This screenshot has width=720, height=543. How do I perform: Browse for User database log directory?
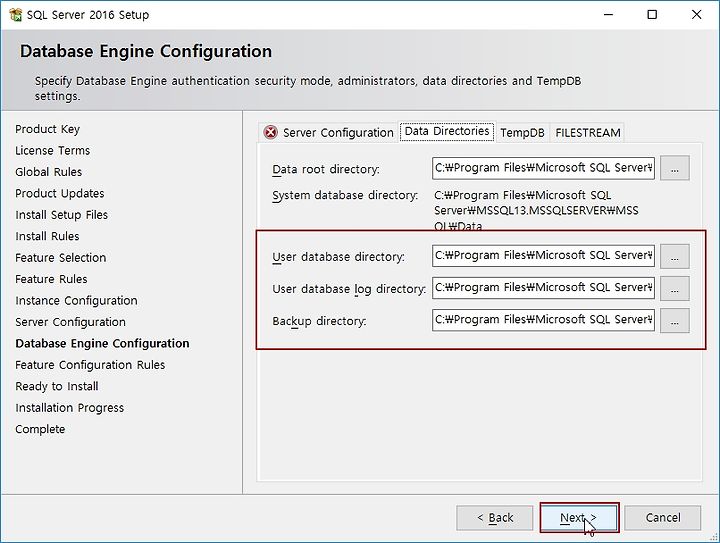tap(675, 288)
